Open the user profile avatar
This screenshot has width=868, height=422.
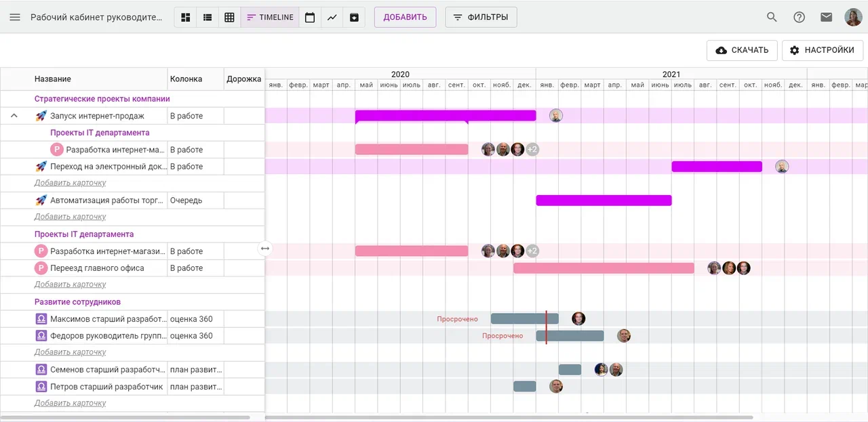tap(853, 17)
